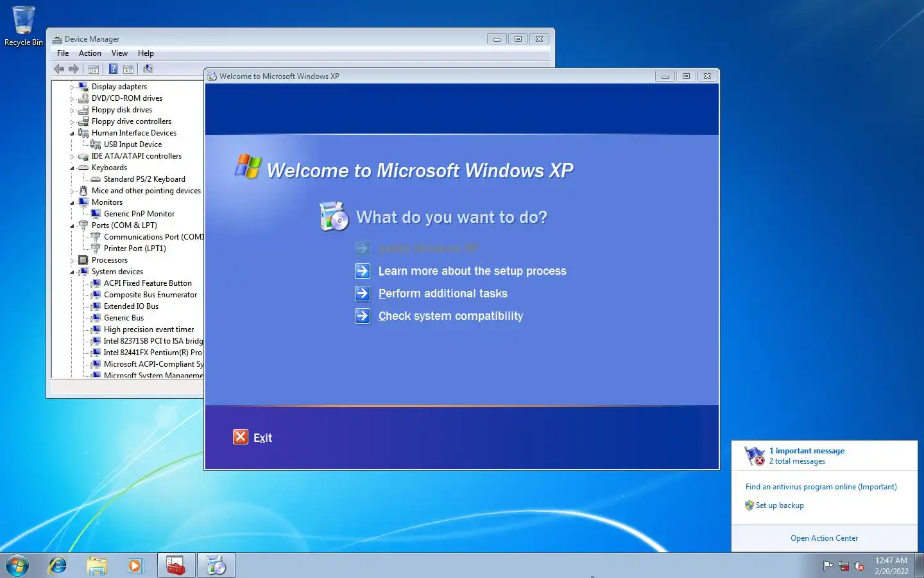Click the red X Exit icon
The image size is (924, 578).
(x=241, y=437)
